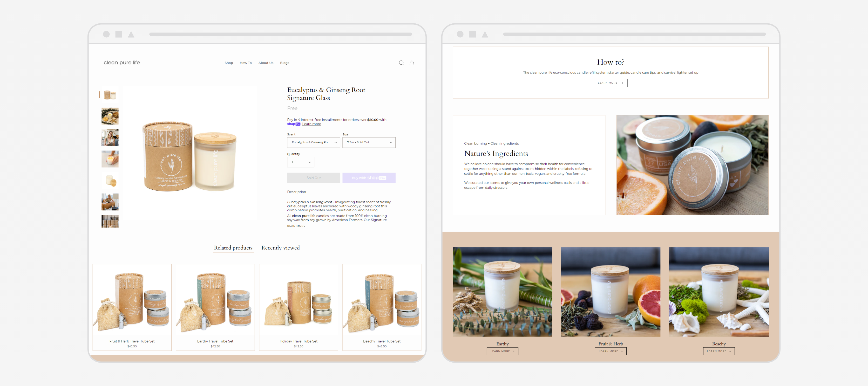
Task: Expand the Quantity selector
Action: click(x=300, y=162)
